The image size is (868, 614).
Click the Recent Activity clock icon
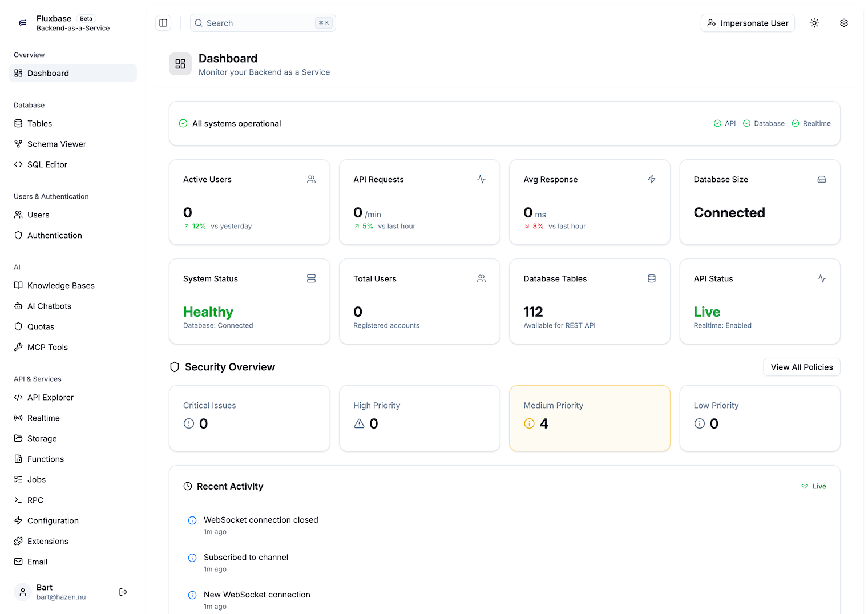[x=188, y=486]
